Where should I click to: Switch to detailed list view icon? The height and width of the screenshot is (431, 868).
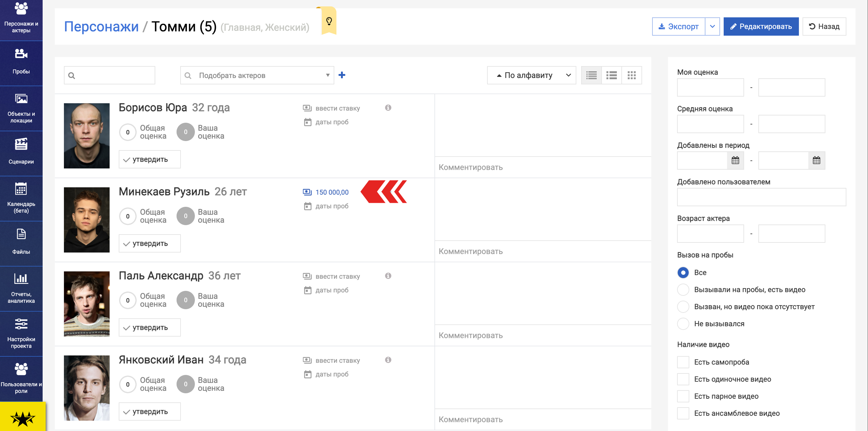[x=591, y=75]
